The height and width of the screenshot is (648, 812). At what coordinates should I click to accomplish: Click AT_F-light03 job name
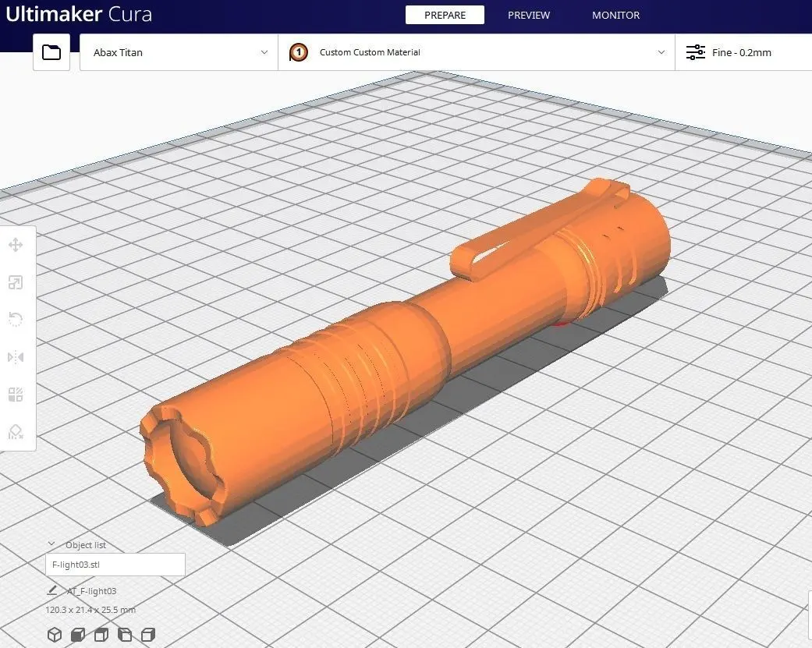[x=91, y=591]
